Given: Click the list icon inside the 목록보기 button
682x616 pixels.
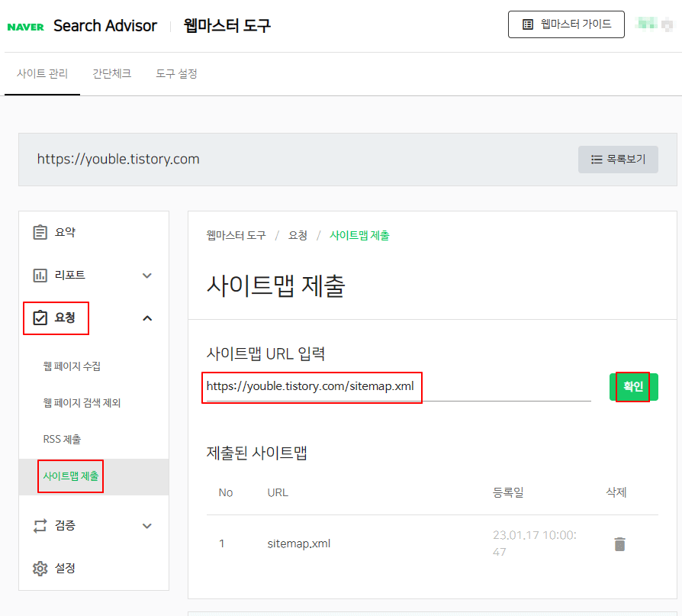Looking at the screenshot, I should [x=598, y=159].
